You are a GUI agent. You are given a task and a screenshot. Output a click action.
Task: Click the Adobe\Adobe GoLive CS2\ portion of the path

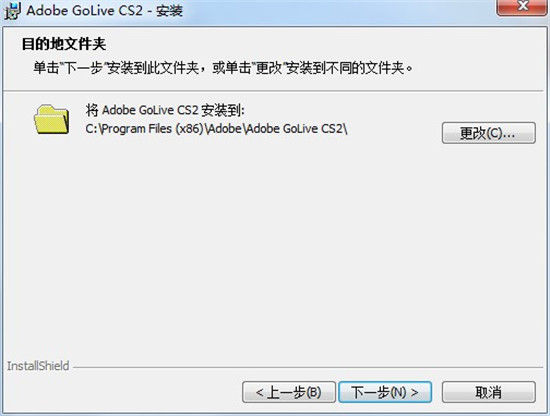click(x=276, y=129)
